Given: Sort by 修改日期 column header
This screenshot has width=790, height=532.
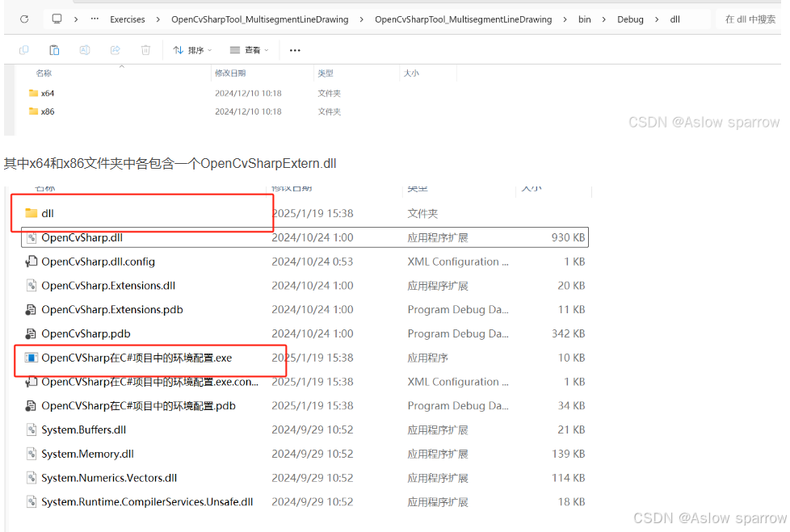Looking at the screenshot, I should click(230, 73).
